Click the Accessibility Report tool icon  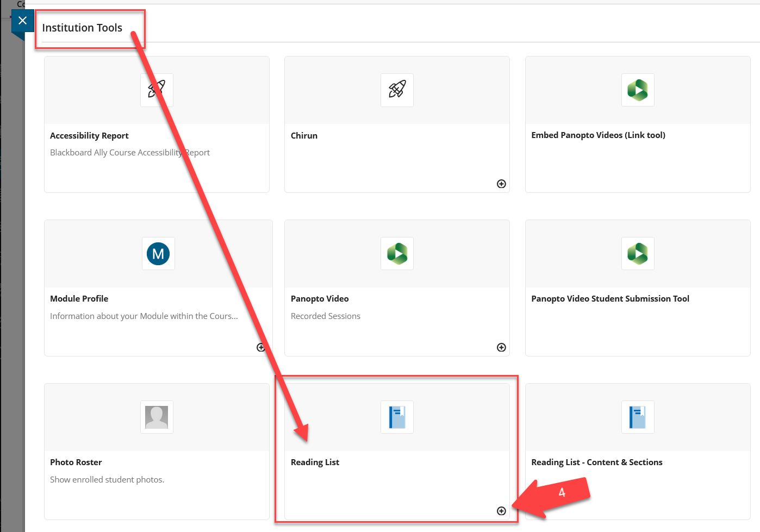point(157,90)
